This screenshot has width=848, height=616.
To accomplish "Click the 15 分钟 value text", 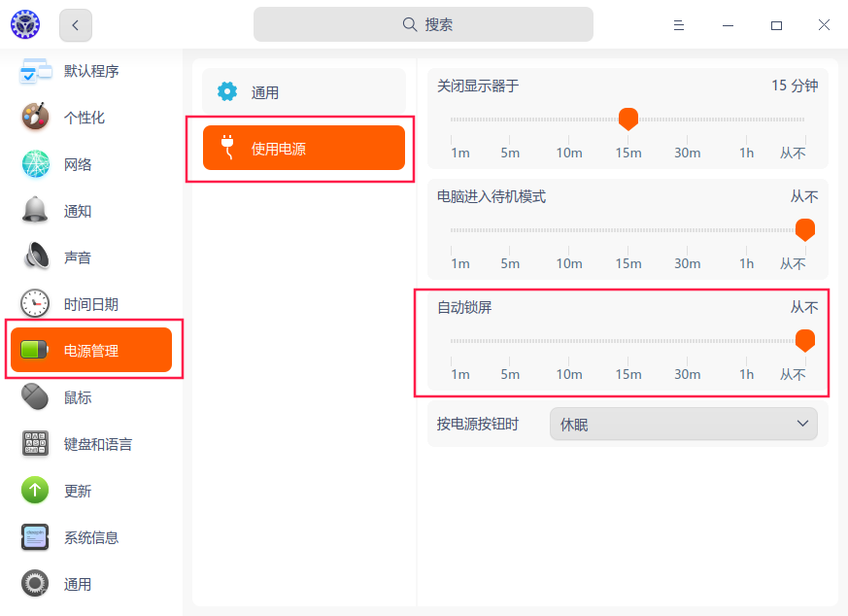I will 795,86.
